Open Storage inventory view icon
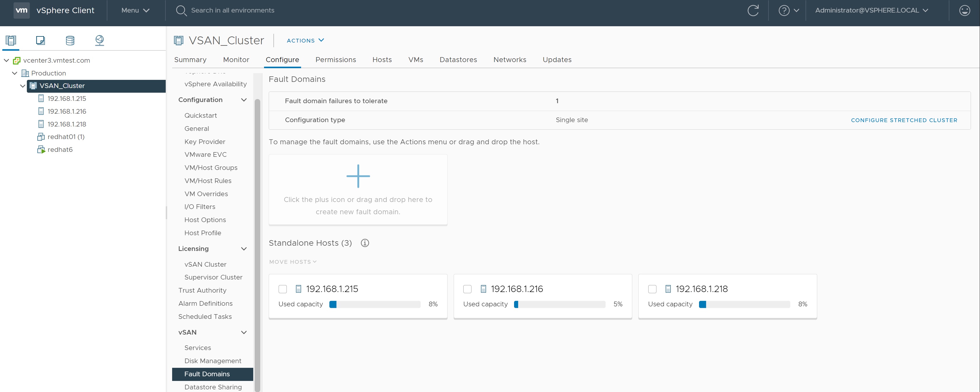The width and height of the screenshot is (980, 392). point(70,40)
